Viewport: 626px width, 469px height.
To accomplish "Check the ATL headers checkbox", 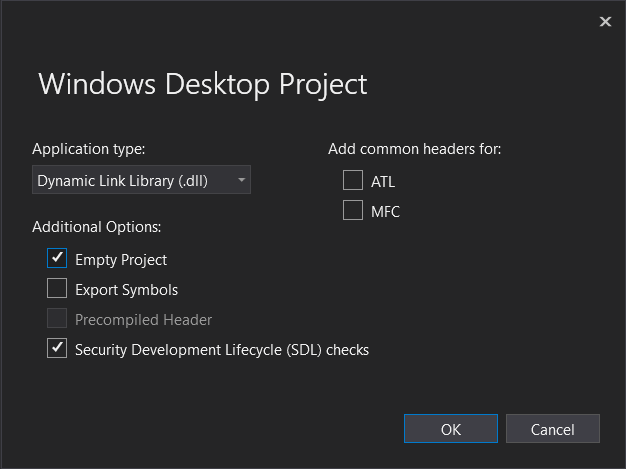I will coord(353,181).
